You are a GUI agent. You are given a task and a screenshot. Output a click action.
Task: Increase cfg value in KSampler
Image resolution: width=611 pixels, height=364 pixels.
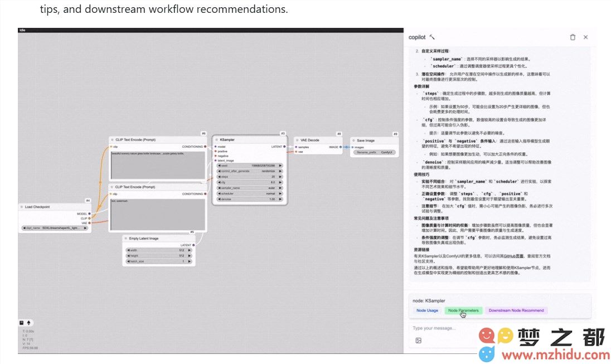(x=280, y=182)
